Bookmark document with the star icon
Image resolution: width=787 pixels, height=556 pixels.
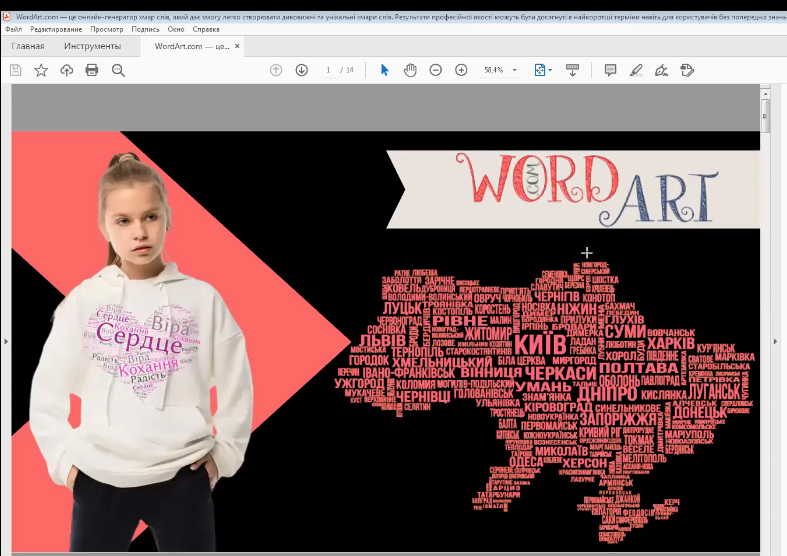41,70
